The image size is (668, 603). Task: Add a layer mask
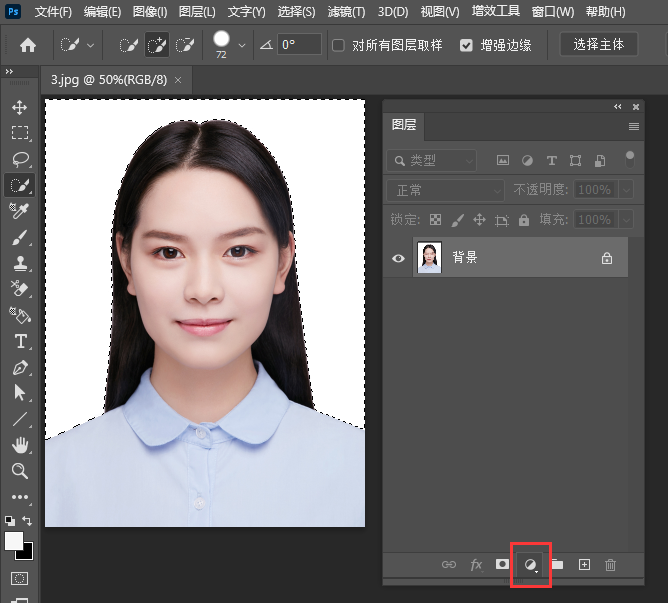pyautogui.click(x=503, y=565)
